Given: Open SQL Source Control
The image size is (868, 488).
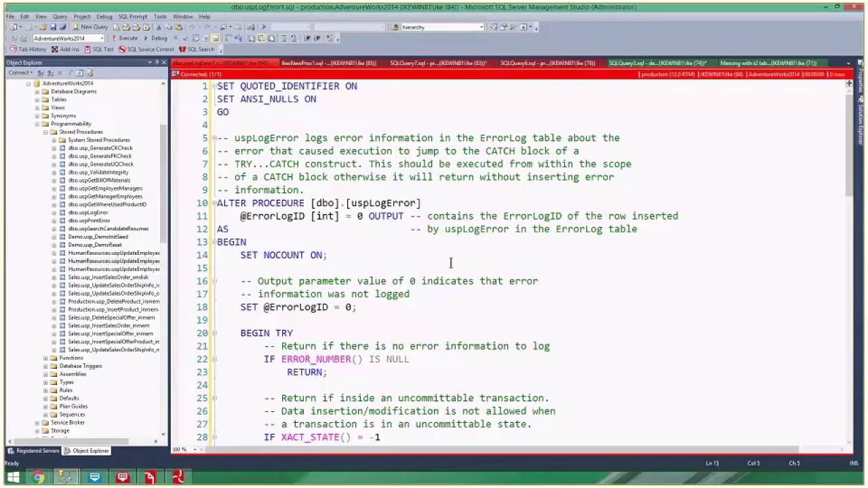Looking at the screenshot, I should click(x=146, y=49).
